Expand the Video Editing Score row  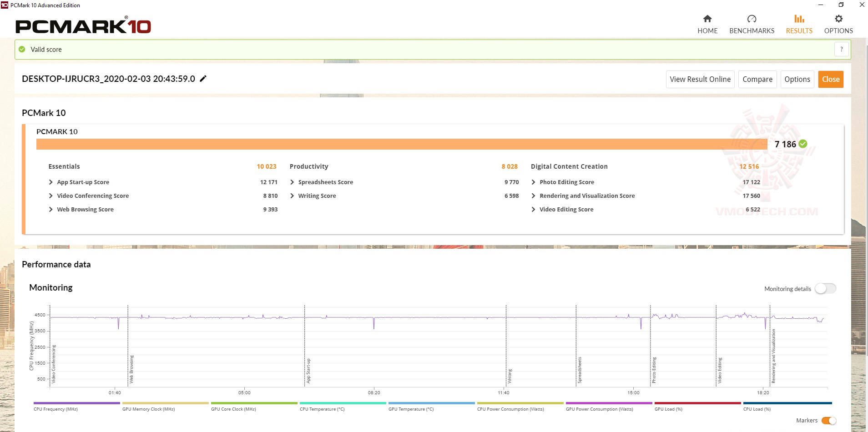pos(533,209)
